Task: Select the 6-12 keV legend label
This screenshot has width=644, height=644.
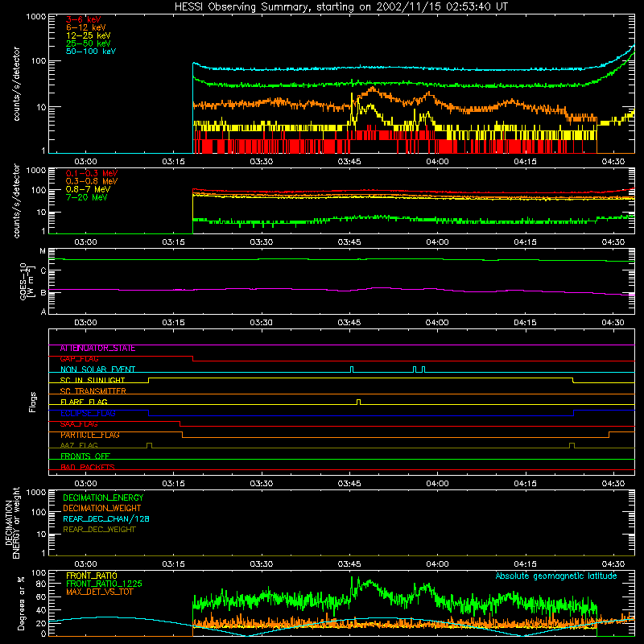Action: (x=86, y=27)
